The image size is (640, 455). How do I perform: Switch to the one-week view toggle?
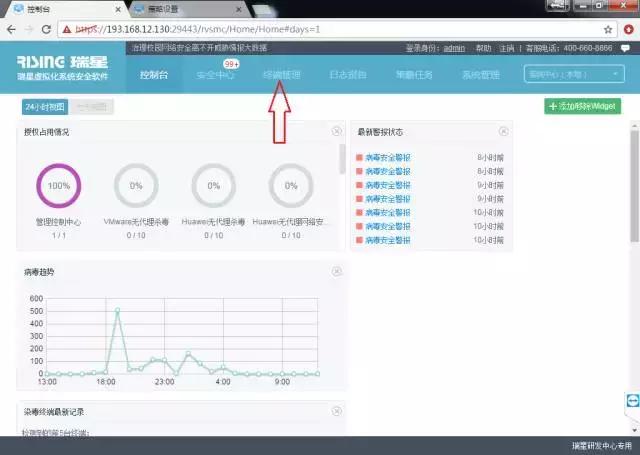tap(91, 107)
